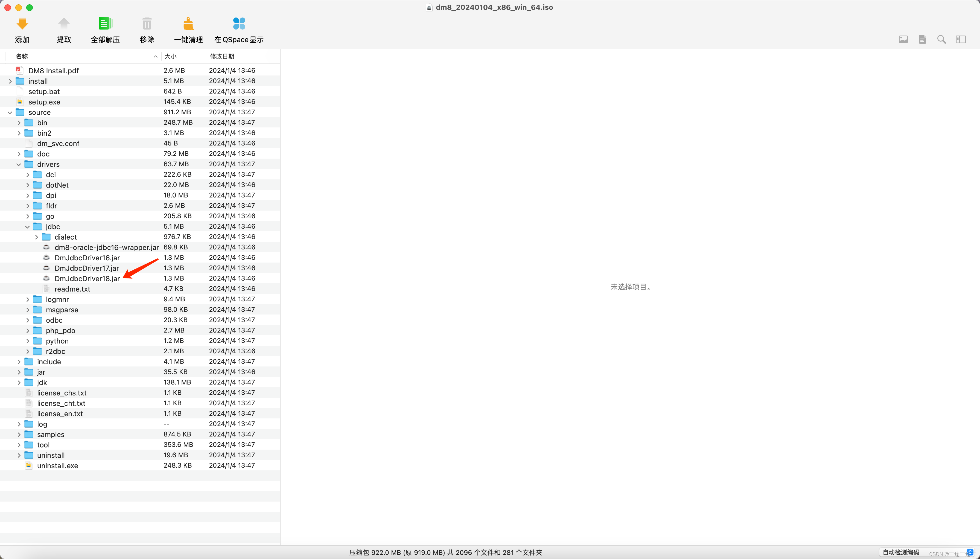Select the DmJdbcDriver17.jar java icon

pos(46,267)
